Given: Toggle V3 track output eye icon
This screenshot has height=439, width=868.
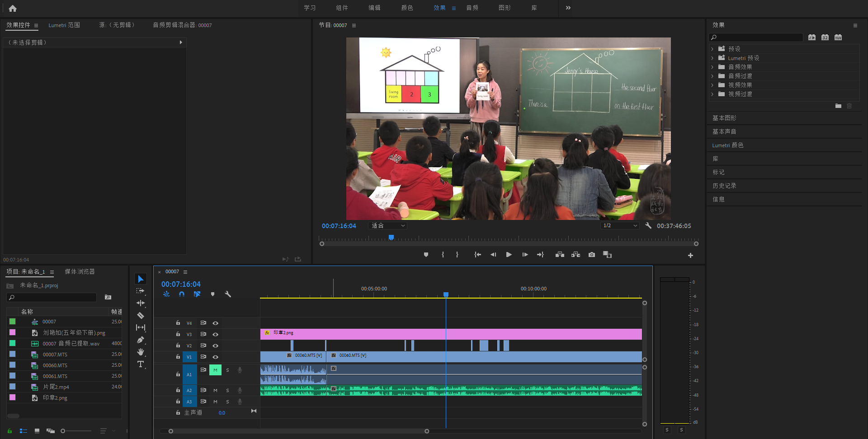Looking at the screenshot, I should pos(216,334).
